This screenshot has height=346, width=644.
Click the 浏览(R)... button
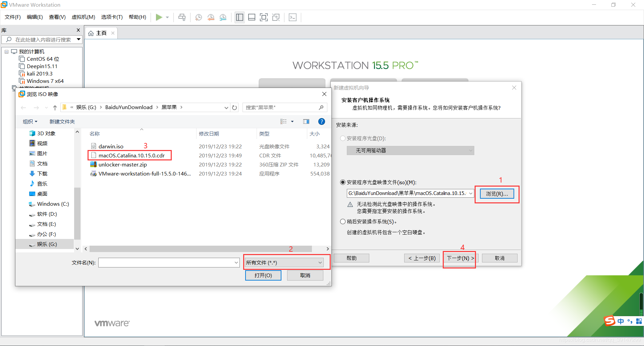[497, 193]
